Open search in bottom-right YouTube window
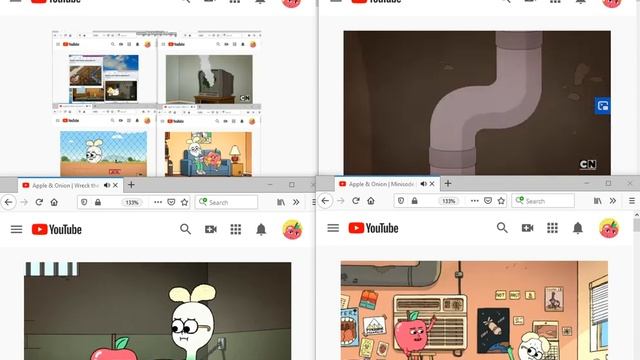 pos(502,228)
